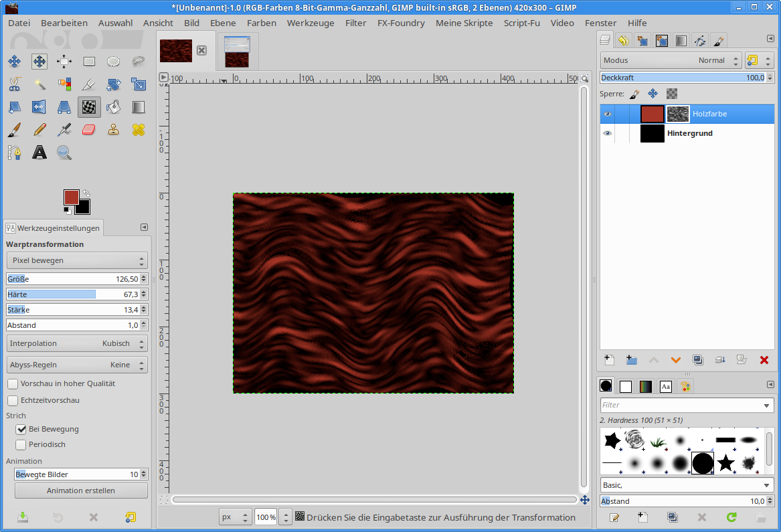Create a new layer group
Screen dimensions: 781x532
pos(632,360)
